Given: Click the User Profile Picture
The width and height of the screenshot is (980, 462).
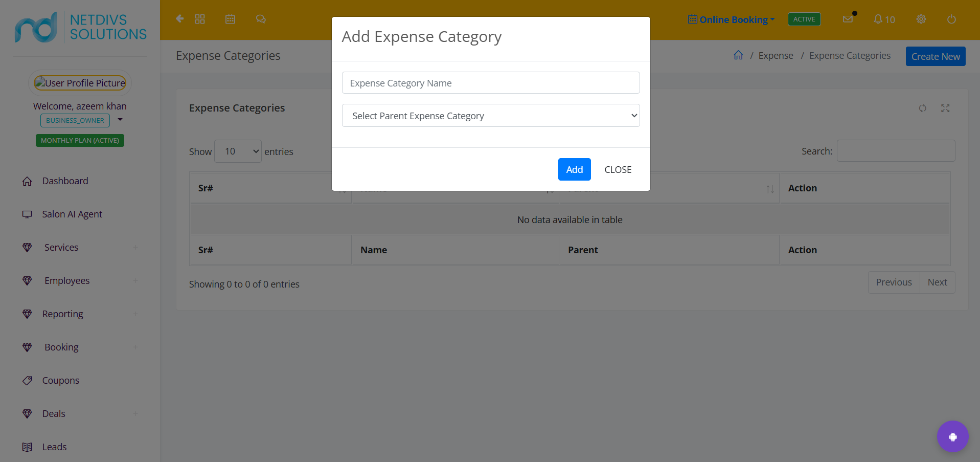Looking at the screenshot, I should pos(80,83).
